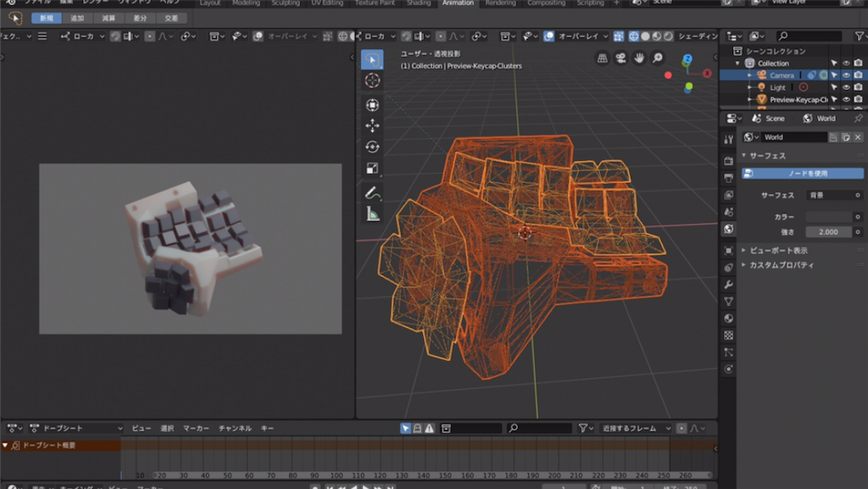Open the オーバーレイ dropdown in right viewport
The image size is (868, 489).
(583, 36)
